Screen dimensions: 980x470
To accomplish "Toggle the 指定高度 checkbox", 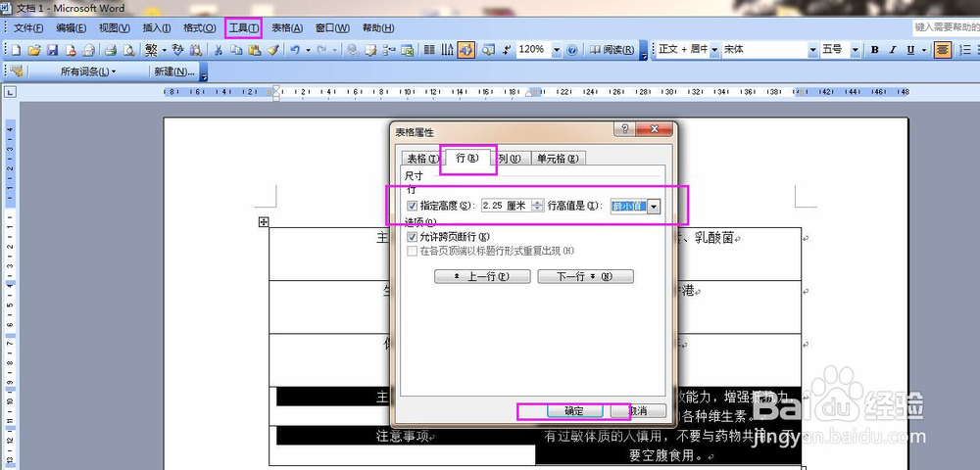I will click(412, 206).
